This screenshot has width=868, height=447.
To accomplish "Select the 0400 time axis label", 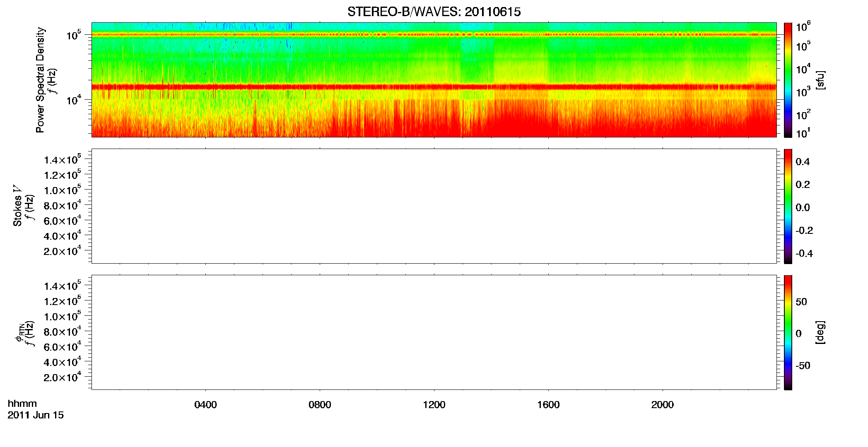I will (x=205, y=405).
